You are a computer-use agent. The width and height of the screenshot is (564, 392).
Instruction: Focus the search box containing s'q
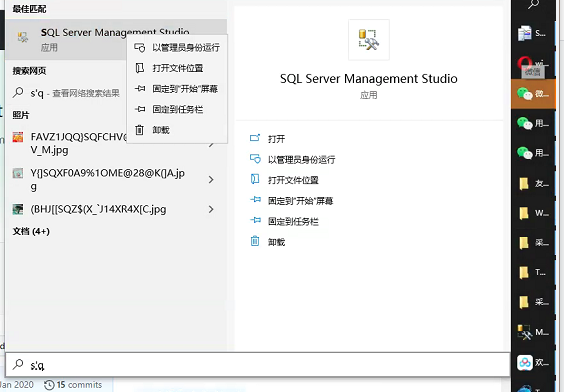(258, 365)
